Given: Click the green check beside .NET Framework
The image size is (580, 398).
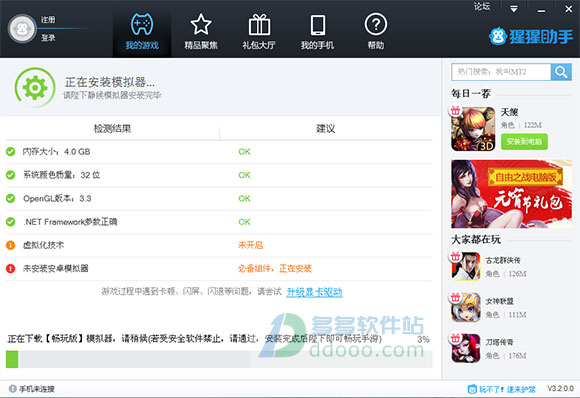Looking at the screenshot, I should click(11, 222).
